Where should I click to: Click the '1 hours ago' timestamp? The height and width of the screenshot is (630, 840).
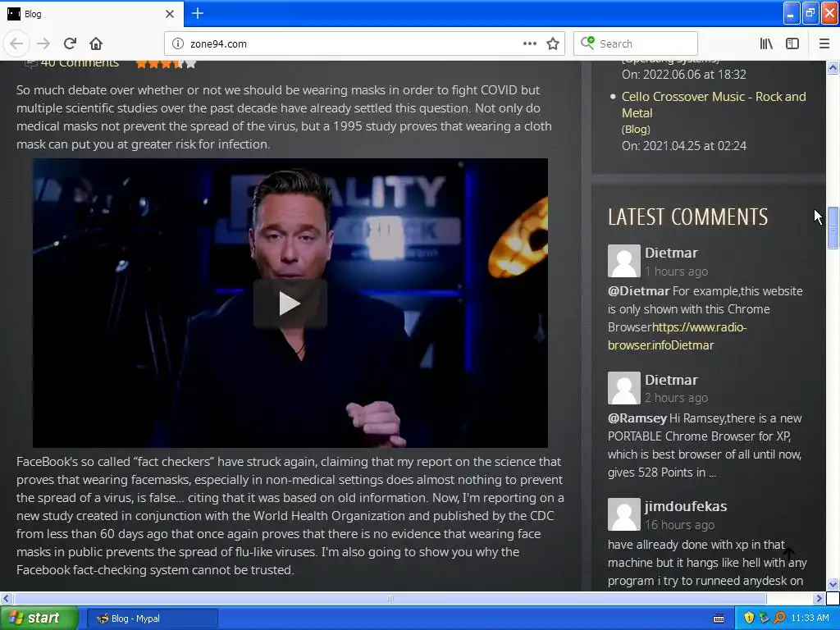pyautogui.click(x=676, y=272)
